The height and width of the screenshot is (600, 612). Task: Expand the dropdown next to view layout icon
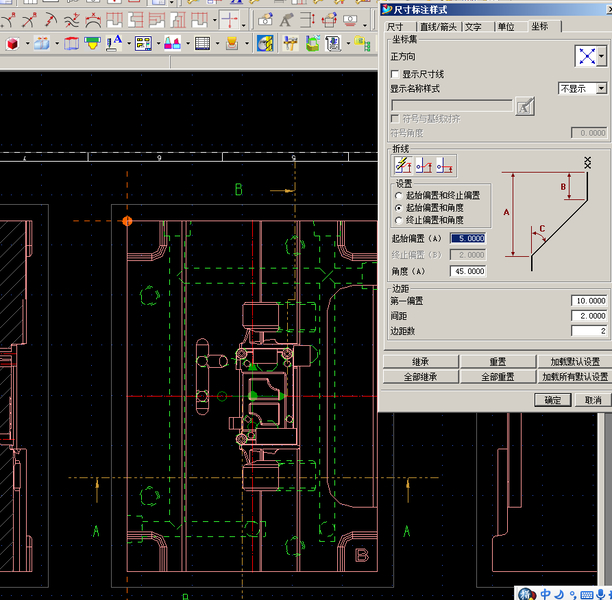click(x=158, y=43)
